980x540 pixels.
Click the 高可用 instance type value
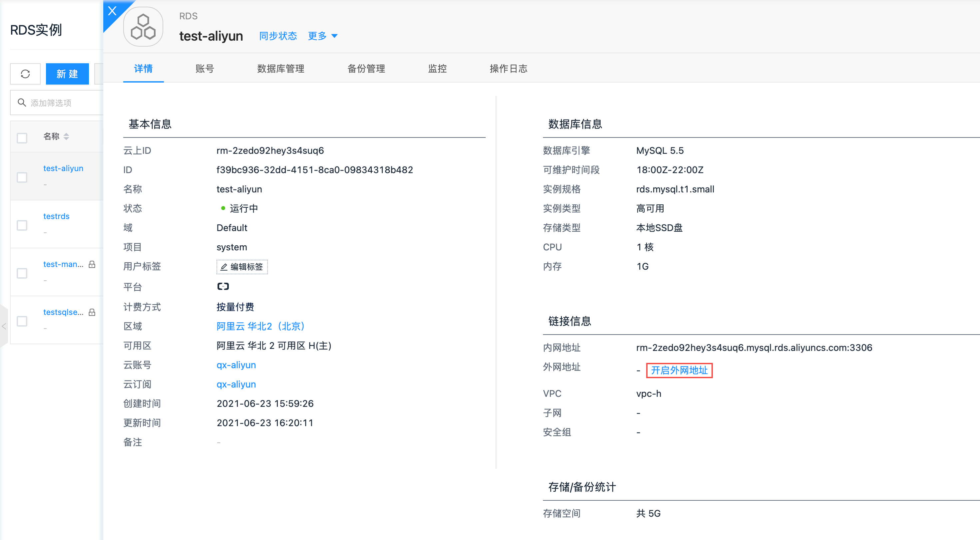click(651, 208)
